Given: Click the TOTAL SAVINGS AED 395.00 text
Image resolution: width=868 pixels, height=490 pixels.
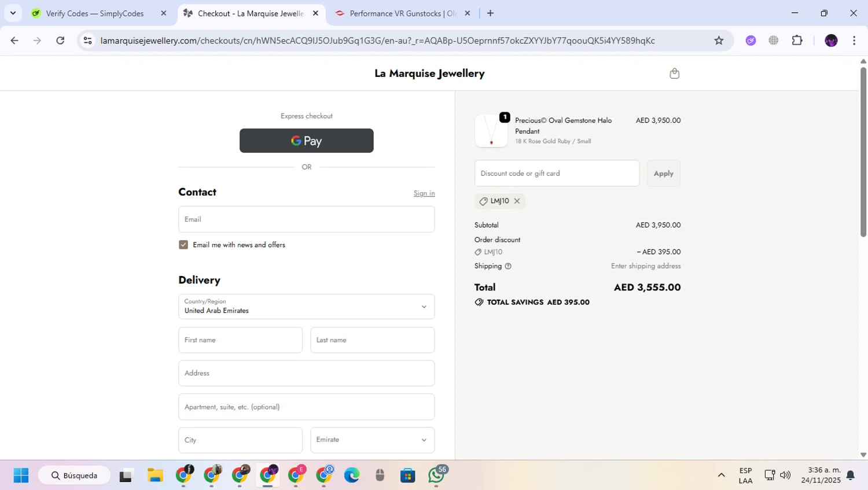Looking at the screenshot, I should click(x=538, y=302).
